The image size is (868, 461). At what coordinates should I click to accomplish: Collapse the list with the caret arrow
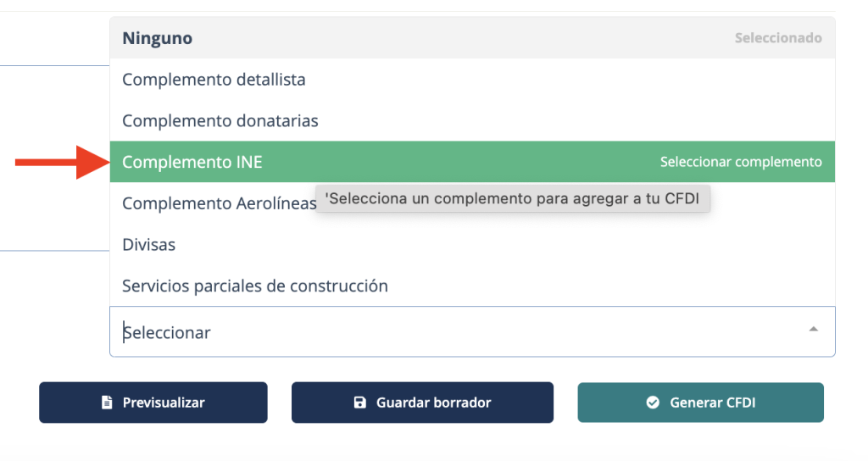tap(813, 329)
